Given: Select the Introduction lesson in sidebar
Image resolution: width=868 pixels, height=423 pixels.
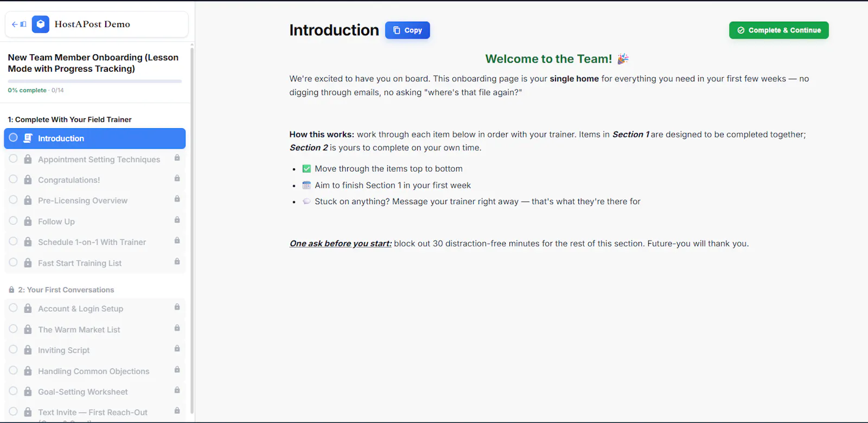Looking at the screenshot, I should pos(94,138).
